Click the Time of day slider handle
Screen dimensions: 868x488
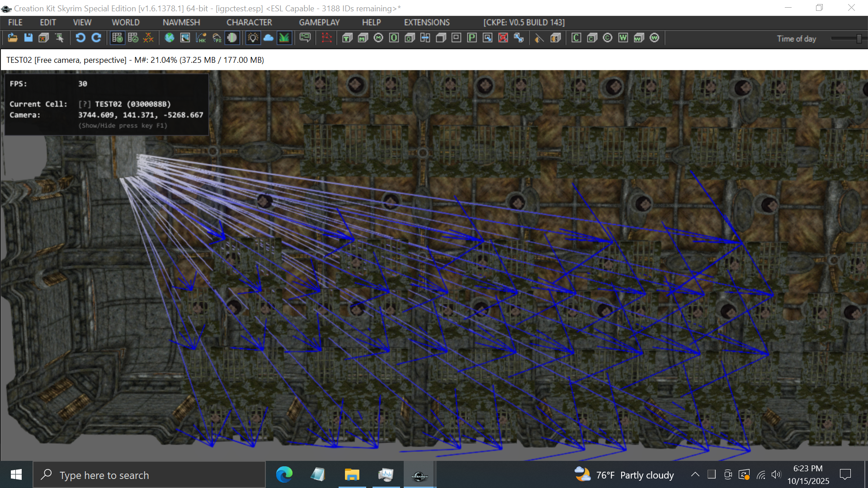[859, 39]
